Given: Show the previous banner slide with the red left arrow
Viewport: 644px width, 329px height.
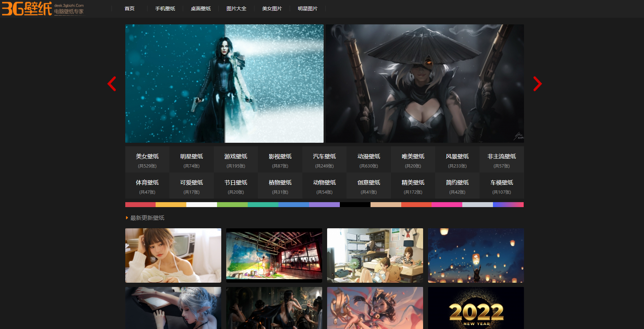Looking at the screenshot, I should 112,84.
